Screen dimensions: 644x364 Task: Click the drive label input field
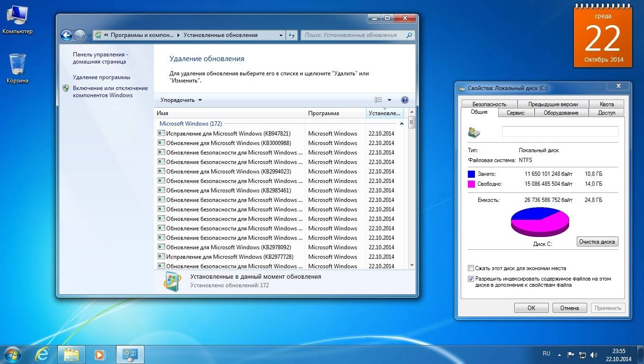(560, 131)
